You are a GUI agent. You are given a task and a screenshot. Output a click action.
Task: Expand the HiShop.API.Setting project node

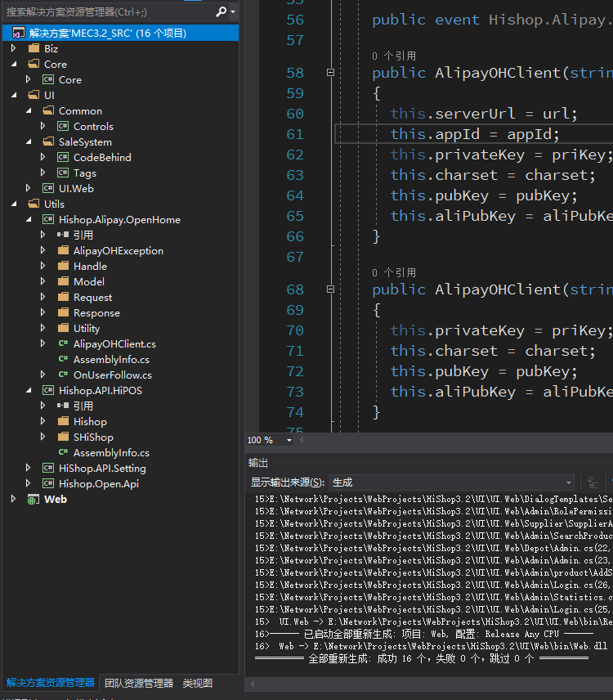pos(29,468)
